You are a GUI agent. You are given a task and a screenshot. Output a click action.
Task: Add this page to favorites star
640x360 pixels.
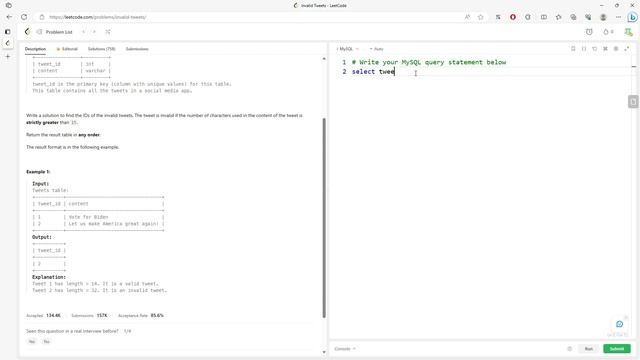pyautogui.click(x=481, y=17)
